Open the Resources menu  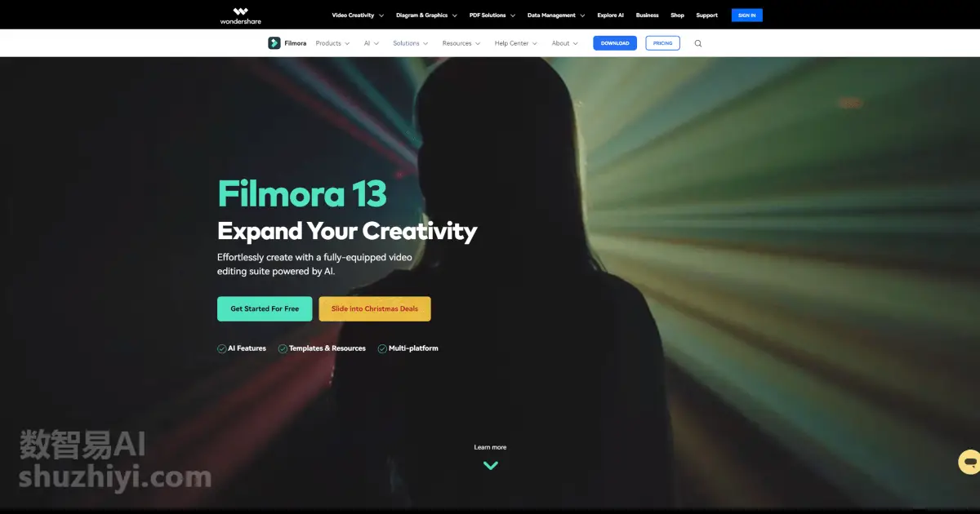click(x=461, y=43)
